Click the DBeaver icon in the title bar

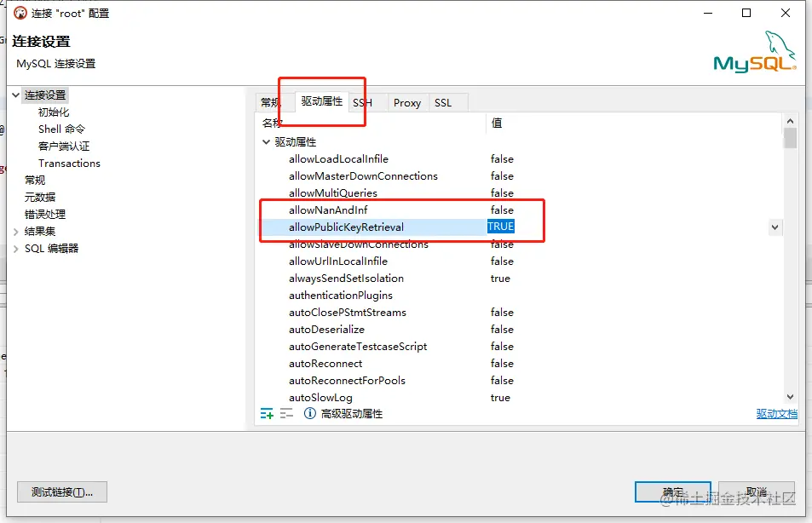click(x=20, y=13)
